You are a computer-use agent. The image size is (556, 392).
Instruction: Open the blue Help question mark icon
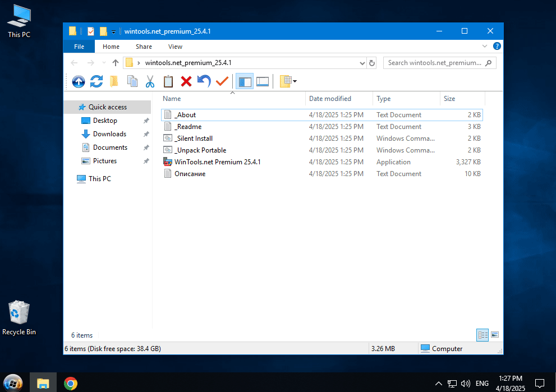click(x=497, y=46)
